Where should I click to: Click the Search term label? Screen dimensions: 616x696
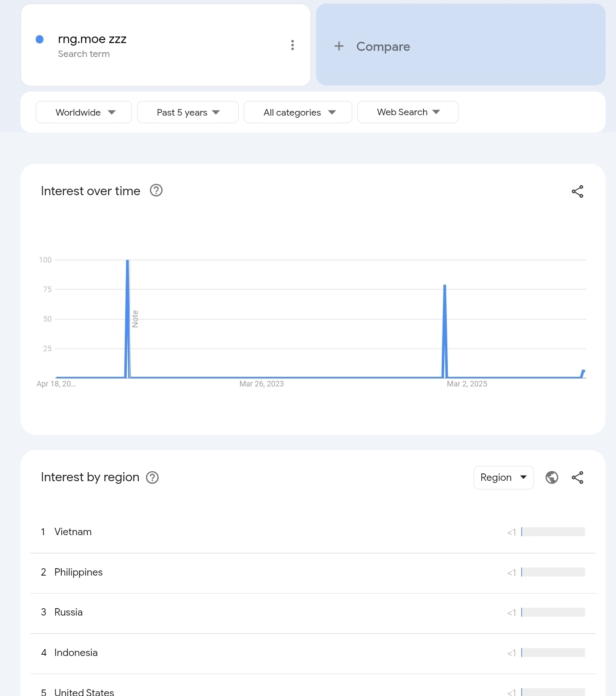[x=84, y=54]
